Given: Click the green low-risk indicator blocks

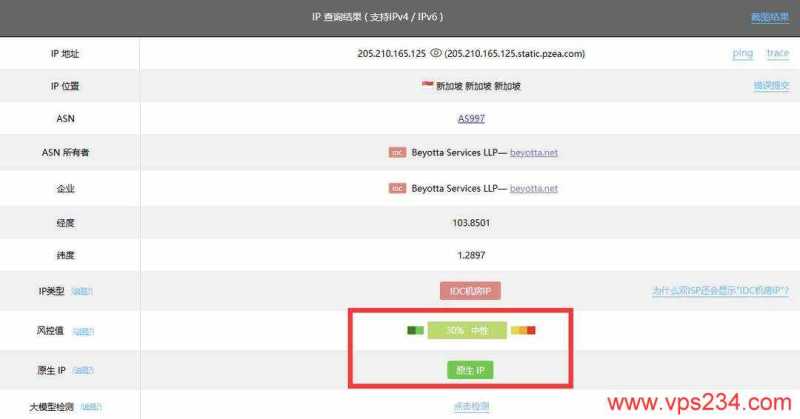Looking at the screenshot, I should (x=415, y=330).
